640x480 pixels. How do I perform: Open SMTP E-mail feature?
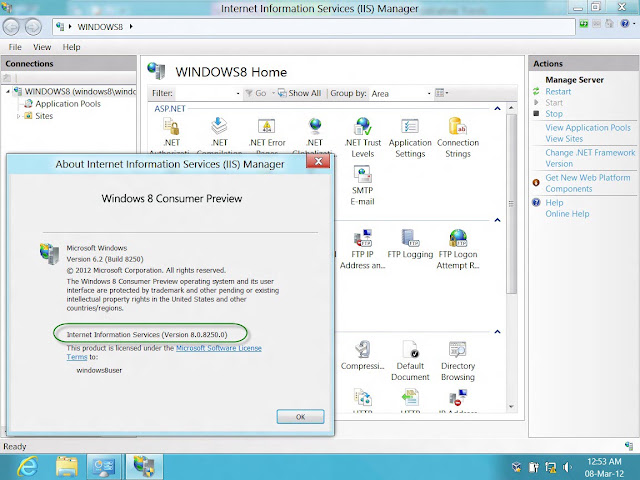[x=362, y=185]
